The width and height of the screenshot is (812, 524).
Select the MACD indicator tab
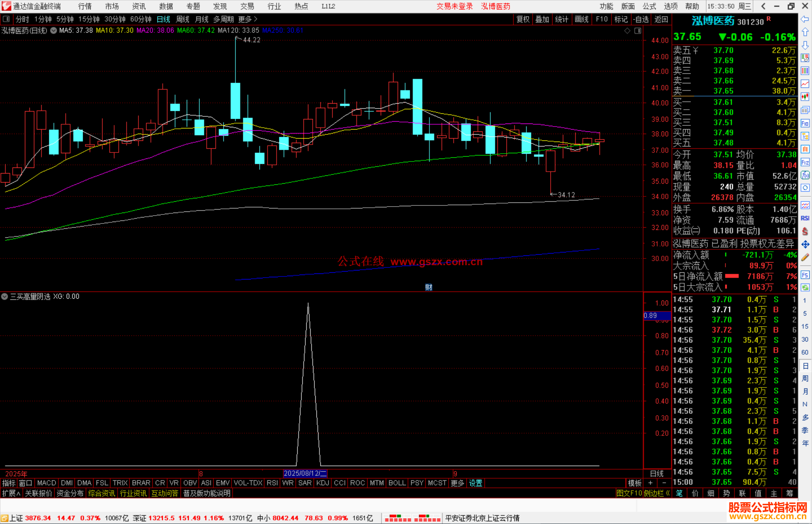(x=47, y=483)
